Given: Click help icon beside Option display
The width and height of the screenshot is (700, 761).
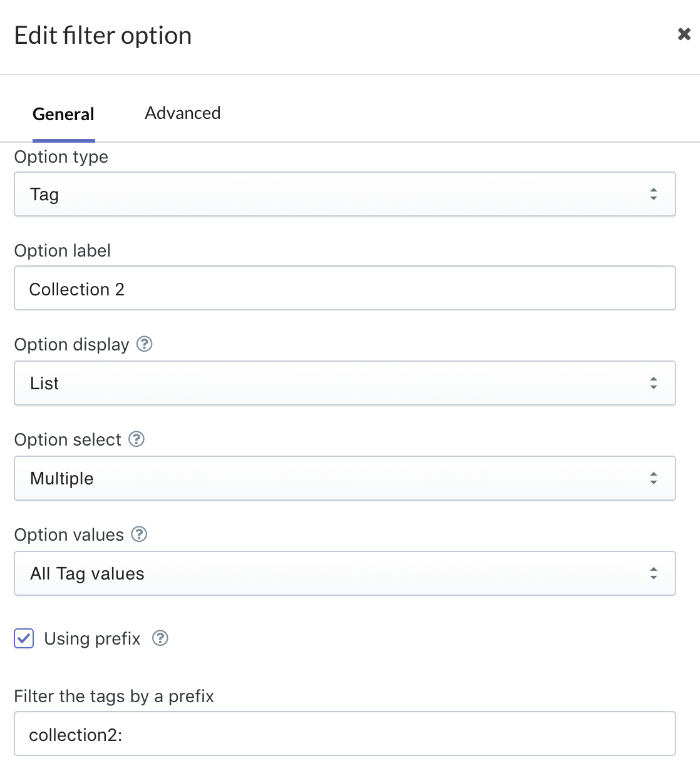Looking at the screenshot, I should (145, 344).
